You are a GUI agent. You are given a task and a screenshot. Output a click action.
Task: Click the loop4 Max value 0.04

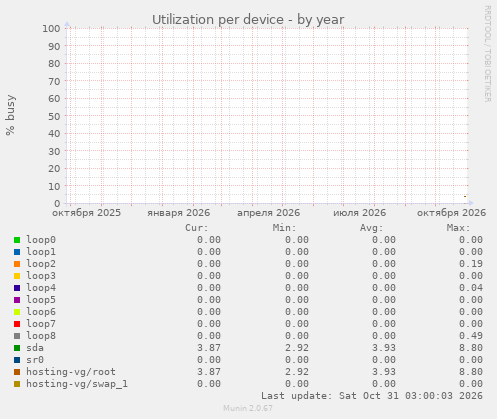[x=471, y=288]
